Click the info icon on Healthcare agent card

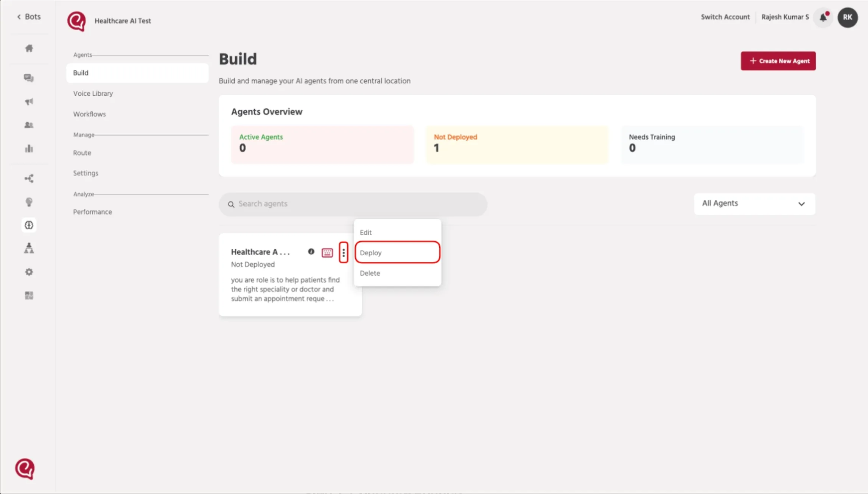tap(311, 252)
